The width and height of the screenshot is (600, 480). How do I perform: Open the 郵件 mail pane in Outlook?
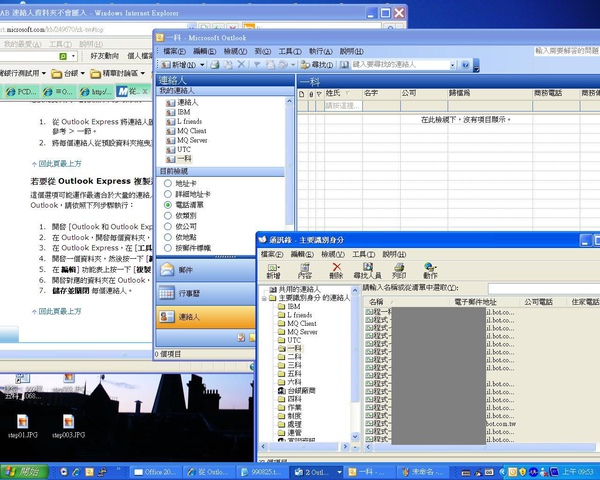(x=205, y=270)
